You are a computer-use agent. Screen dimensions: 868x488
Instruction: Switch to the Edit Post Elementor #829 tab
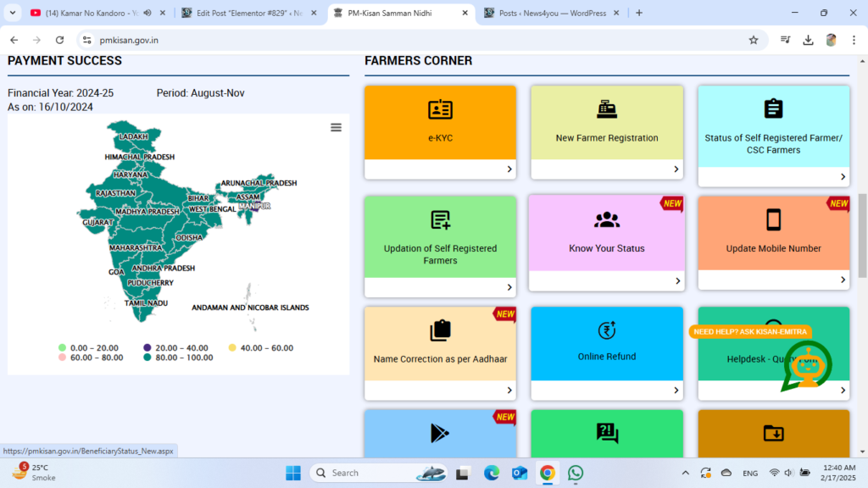click(250, 13)
